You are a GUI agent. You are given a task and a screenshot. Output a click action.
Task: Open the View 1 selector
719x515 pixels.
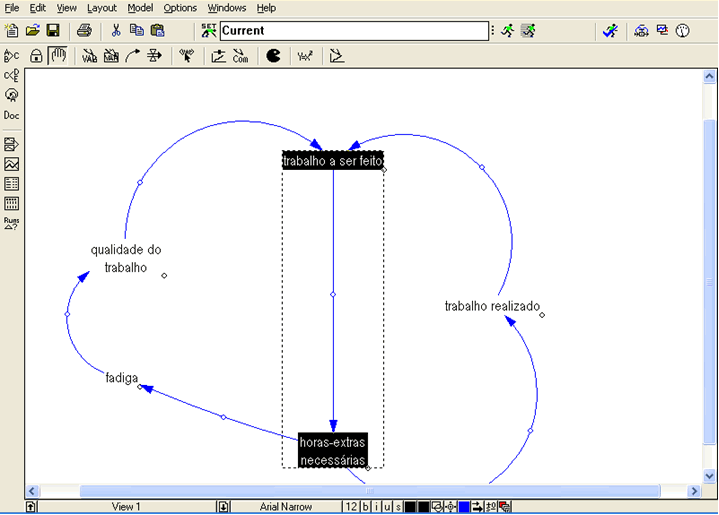coord(126,507)
